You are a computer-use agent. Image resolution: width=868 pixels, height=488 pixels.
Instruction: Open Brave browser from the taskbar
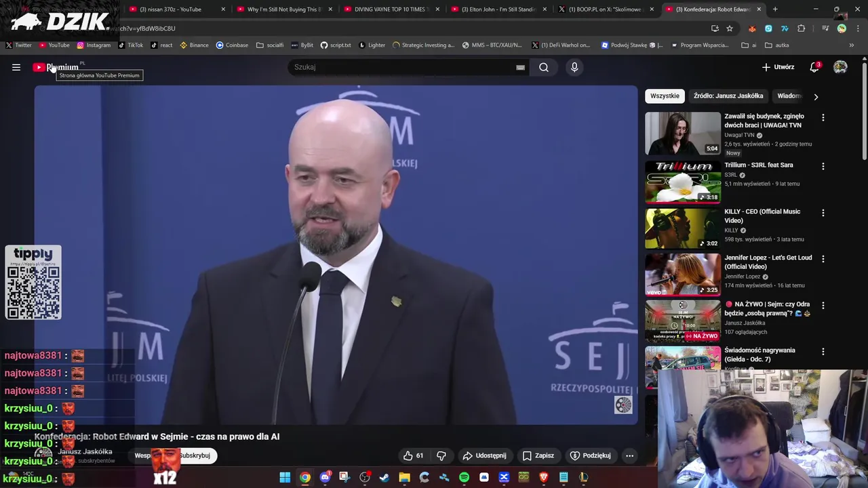tap(543, 477)
